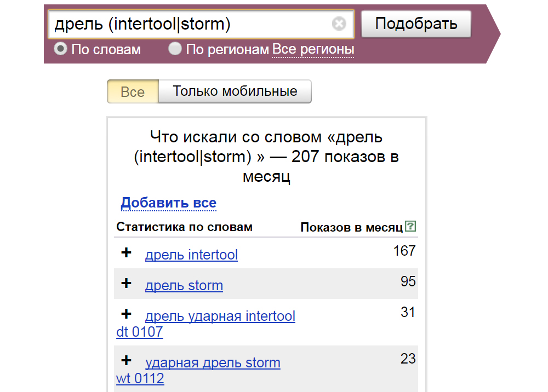Add 'дрель intertool' with plus icon
Image resolution: width=548 pixels, height=392 pixels.
pos(127,253)
